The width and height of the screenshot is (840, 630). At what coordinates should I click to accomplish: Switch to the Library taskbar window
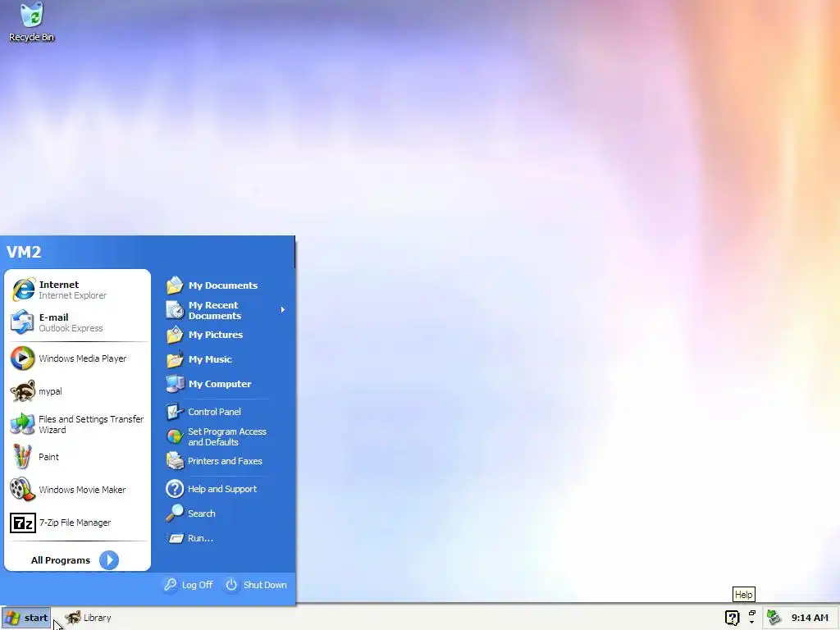[88, 618]
